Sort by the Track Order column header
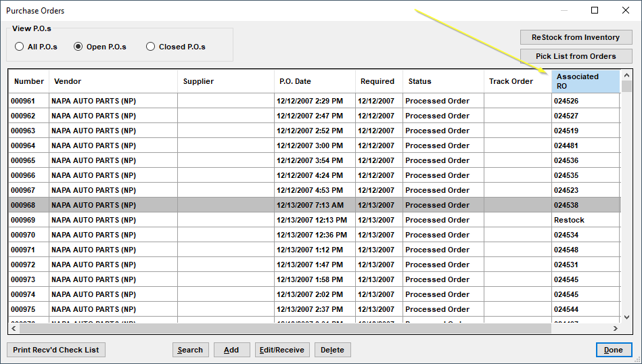 point(518,81)
